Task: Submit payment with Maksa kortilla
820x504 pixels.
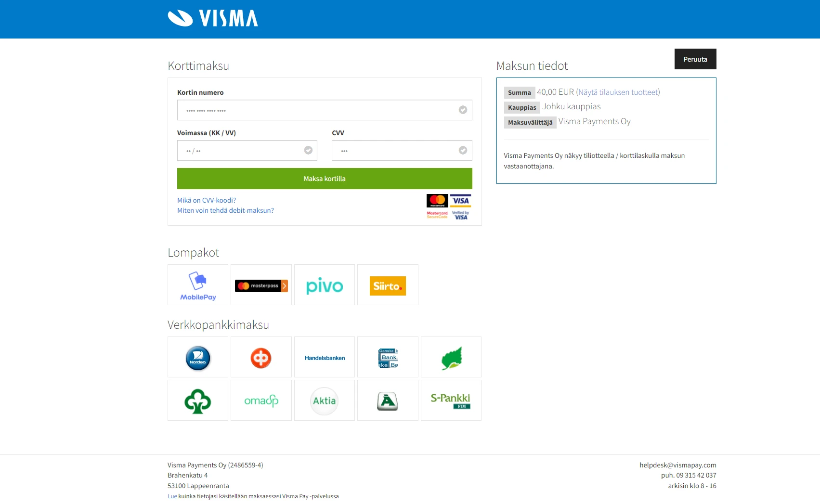Action: point(325,179)
